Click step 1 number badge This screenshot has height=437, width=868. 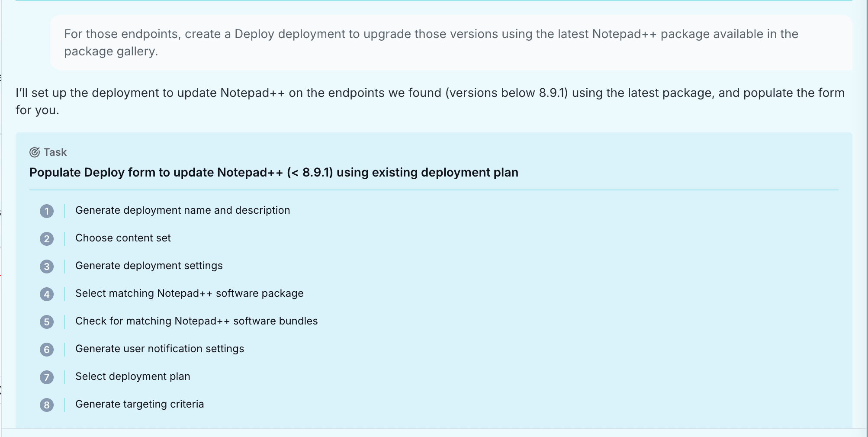(x=47, y=211)
